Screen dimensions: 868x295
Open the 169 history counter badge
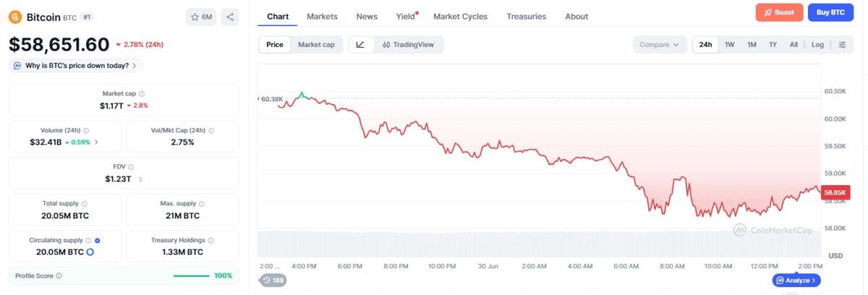click(x=273, y=280)
